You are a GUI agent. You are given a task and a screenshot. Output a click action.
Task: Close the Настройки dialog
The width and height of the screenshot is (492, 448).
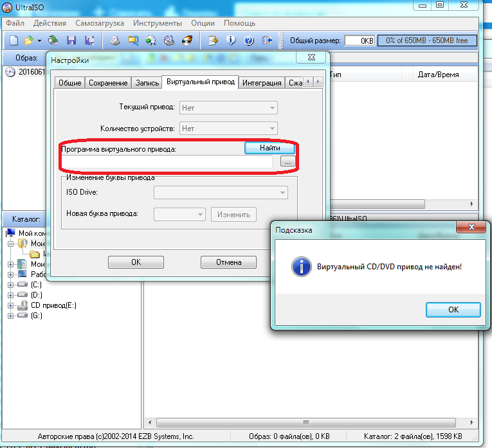pyautogui.click(x=311, y=57)
